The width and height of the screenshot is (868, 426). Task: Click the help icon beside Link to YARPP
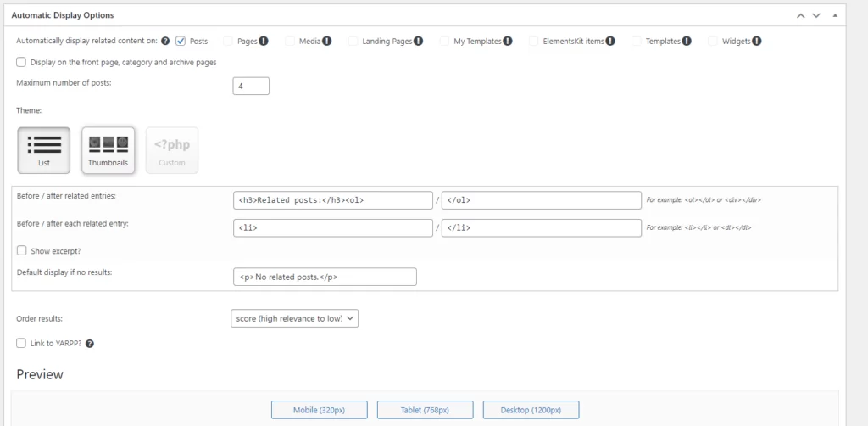[90, 344]
